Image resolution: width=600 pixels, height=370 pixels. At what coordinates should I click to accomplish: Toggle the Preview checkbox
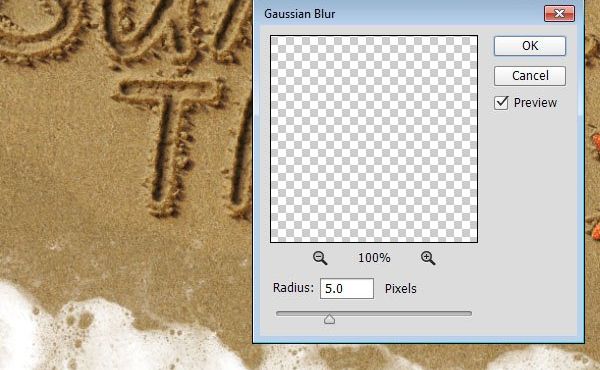(501, 103)
